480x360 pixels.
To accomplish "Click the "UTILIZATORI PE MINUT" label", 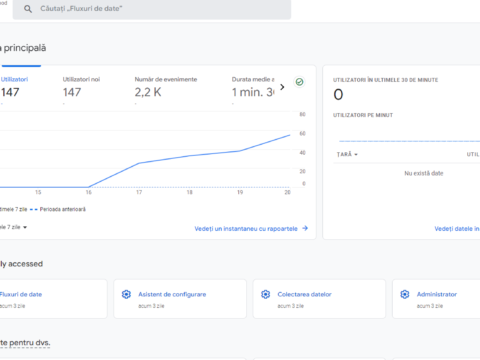I will 363,115.
